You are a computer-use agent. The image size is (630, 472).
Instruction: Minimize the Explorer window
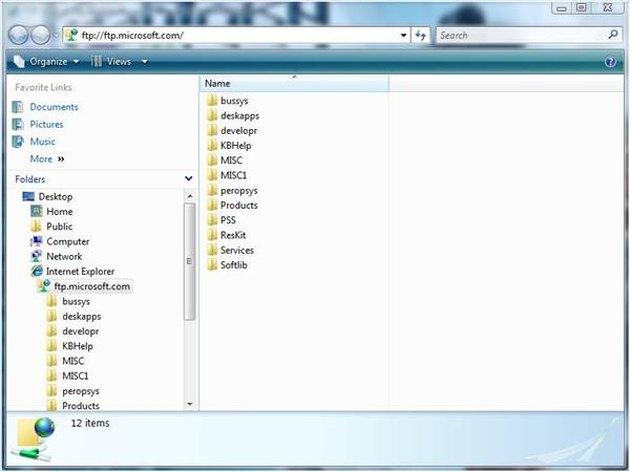(562, 8)
